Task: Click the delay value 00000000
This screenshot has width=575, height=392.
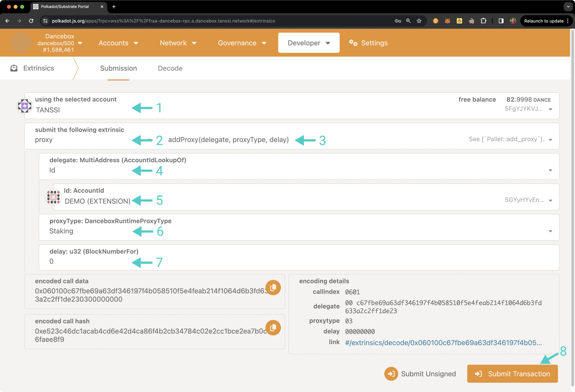Action: (x=360, y=332)
